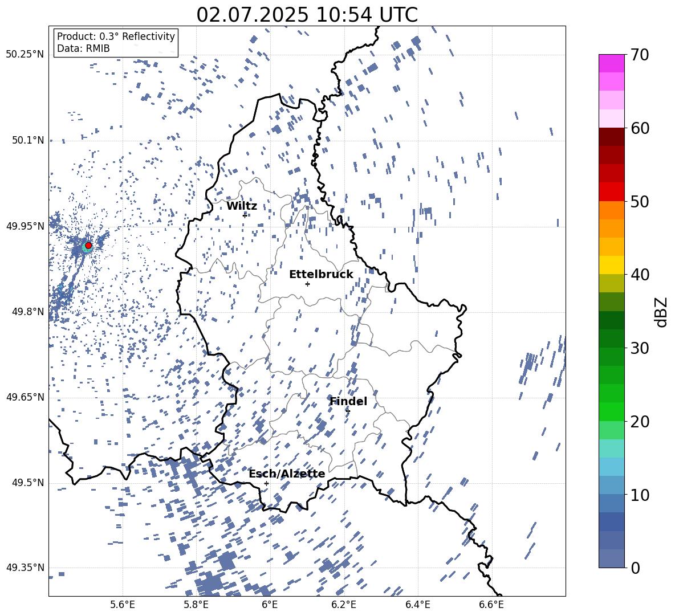Screen dimensions: 675x616
Task: Click the Product: 0.3° Reflectivity text
Action: pos(116,36)
